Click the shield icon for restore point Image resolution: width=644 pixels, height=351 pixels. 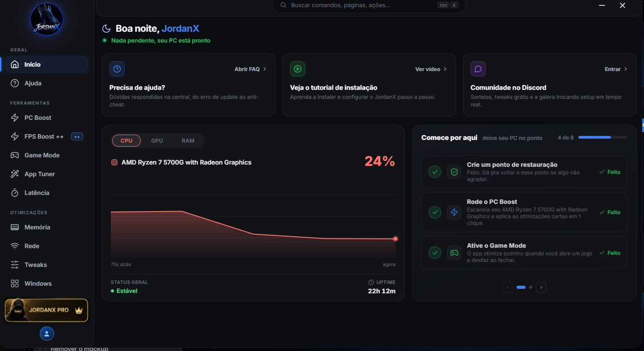[454, 172]
